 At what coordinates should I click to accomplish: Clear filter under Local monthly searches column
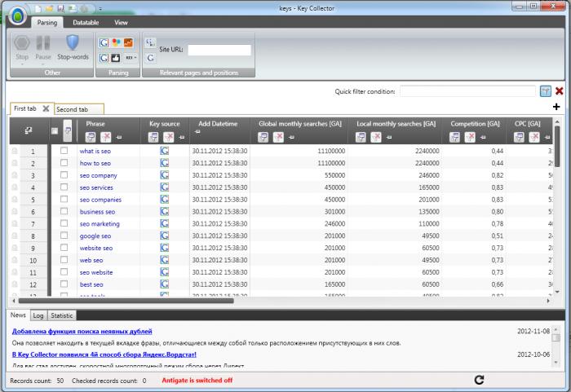(x=376, y=137)
